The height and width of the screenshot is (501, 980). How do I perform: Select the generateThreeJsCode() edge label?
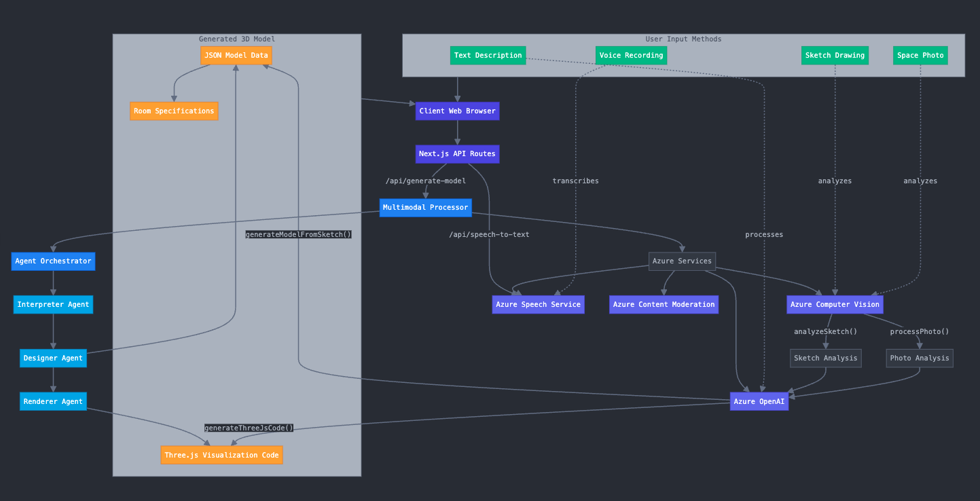249,428
